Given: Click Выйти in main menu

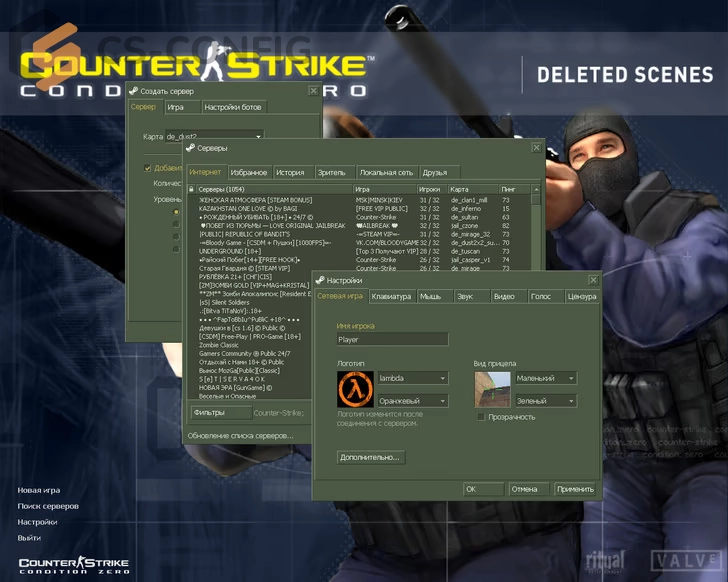Looking at the screenshot, I should 29,538.
